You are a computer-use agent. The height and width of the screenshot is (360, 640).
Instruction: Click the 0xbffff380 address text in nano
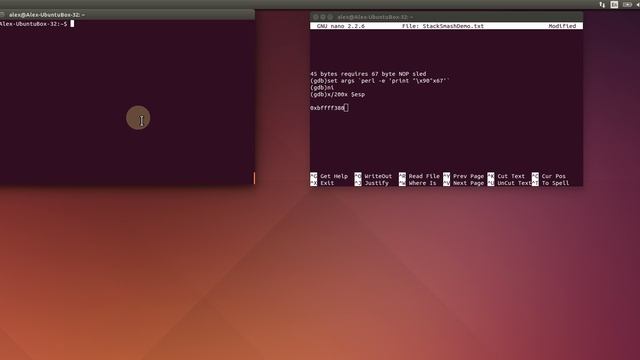point(327,108)
